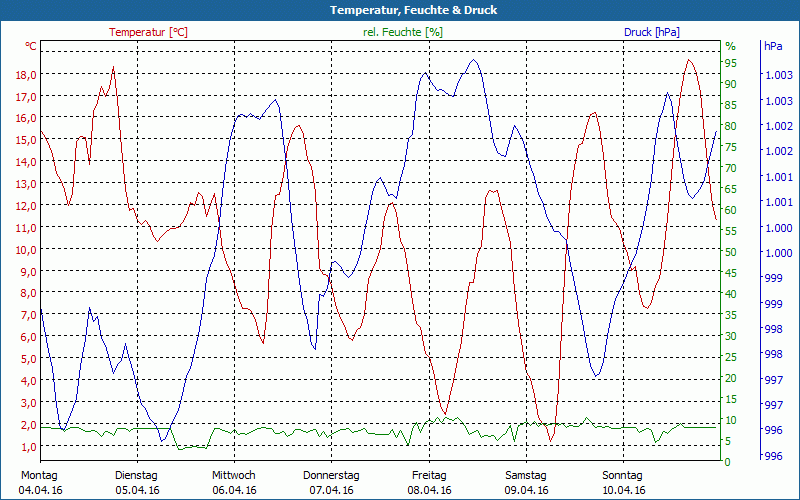Click the chart title 'Temperatur, Feuchte & Druck'

[x=413, y=10]
